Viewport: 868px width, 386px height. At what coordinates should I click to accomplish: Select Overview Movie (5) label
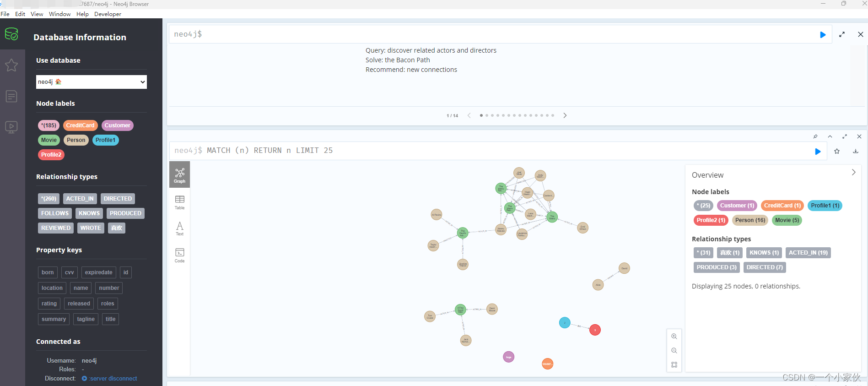click(x=787, y=220)
